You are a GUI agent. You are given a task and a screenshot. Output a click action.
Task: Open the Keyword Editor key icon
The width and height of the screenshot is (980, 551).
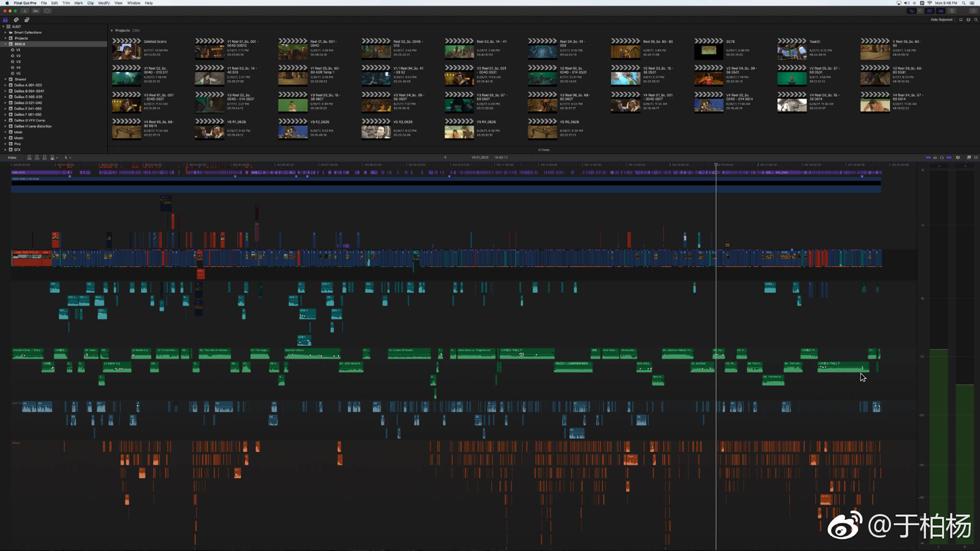coord(36,11)
